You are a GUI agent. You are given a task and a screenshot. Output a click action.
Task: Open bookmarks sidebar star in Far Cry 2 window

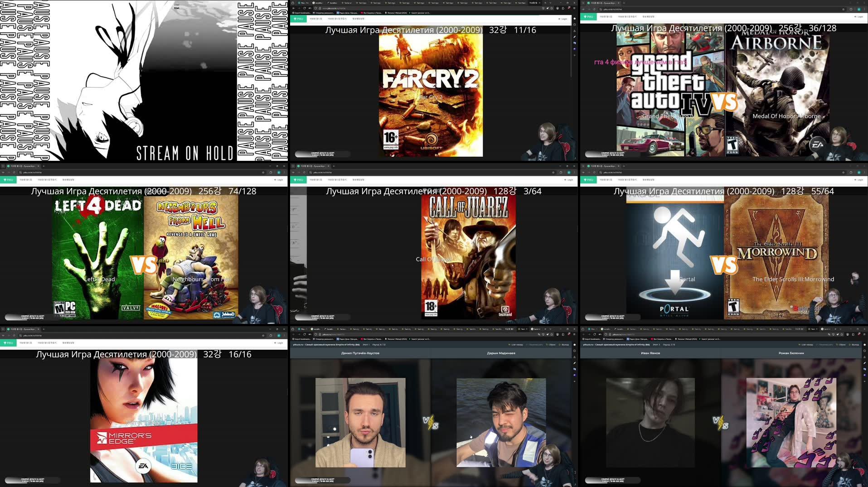pos(575,19)
